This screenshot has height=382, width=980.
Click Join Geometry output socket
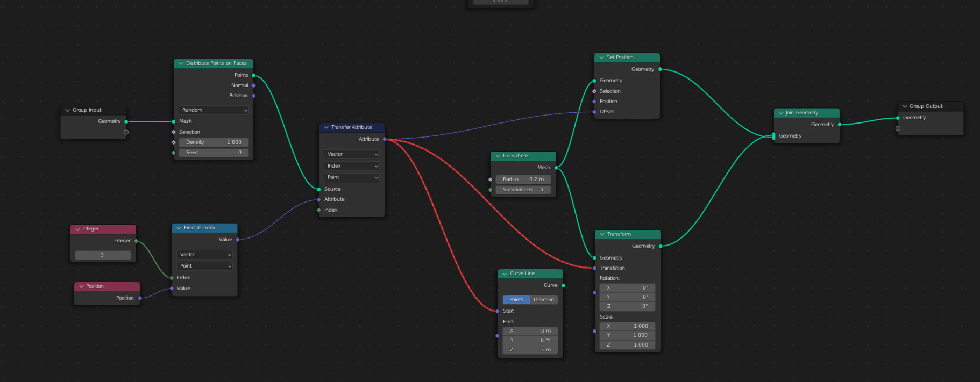click(x=840, y=125)
